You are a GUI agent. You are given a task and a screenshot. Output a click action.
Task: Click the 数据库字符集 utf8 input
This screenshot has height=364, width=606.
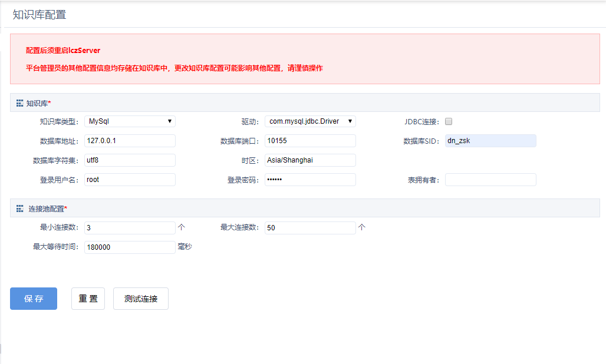click(130, 160)
